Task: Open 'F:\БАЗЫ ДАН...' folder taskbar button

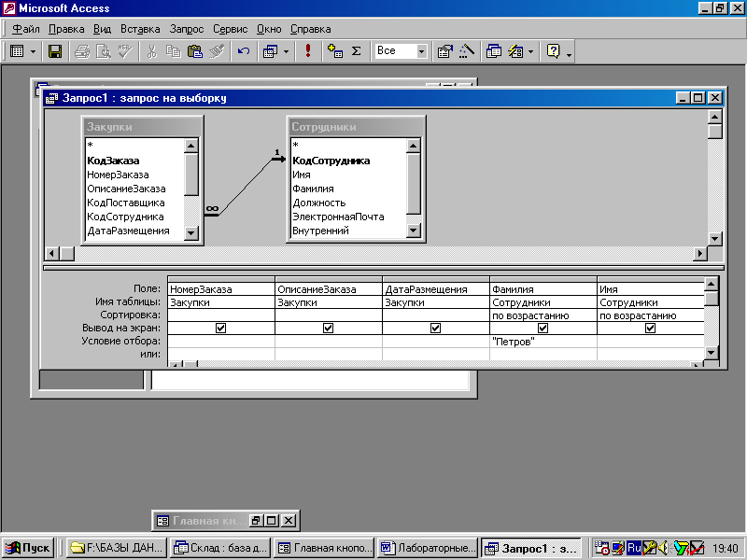Action: (116, 548)
